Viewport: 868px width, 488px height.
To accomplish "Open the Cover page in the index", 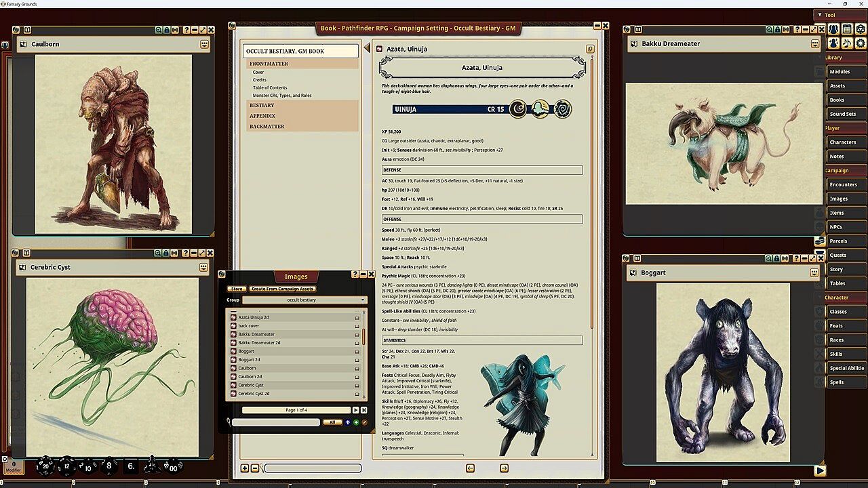I will click(x=258, y=72).
